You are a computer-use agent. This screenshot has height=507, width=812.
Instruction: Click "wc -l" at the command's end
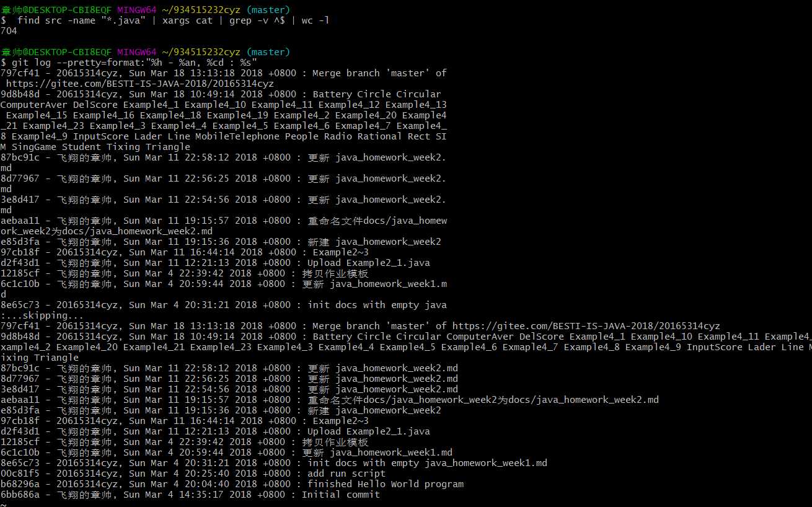316,20
